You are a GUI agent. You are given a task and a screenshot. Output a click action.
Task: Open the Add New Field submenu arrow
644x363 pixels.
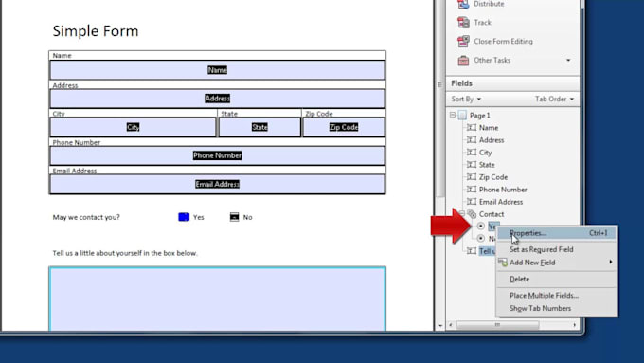611,262
